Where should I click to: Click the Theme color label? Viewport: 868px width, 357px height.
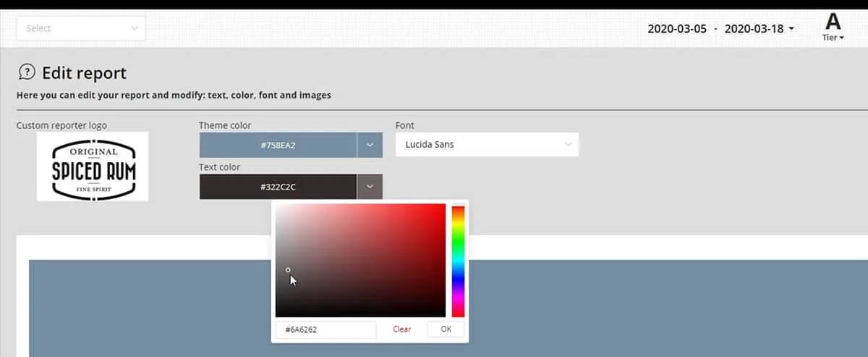(225, 125)
